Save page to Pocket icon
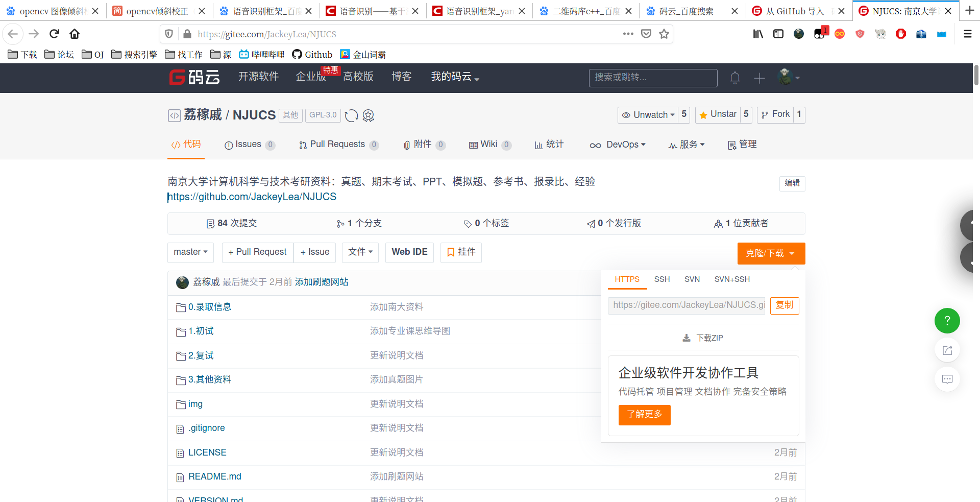980x502 pixels. click(x=646, y=34)
